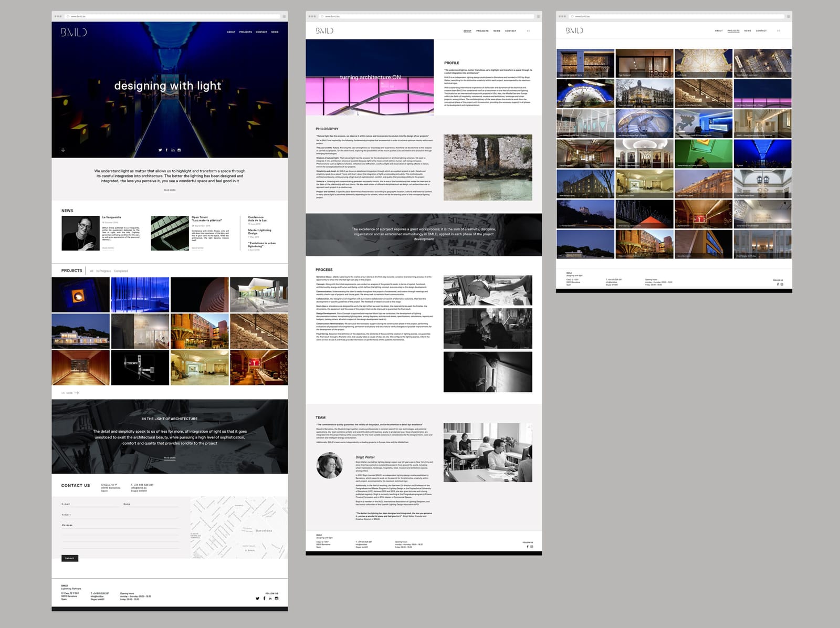The width and height of the screenshot is (840, 628).
Task: Click the Facebook icon on the home hero image
Action: 166,150
